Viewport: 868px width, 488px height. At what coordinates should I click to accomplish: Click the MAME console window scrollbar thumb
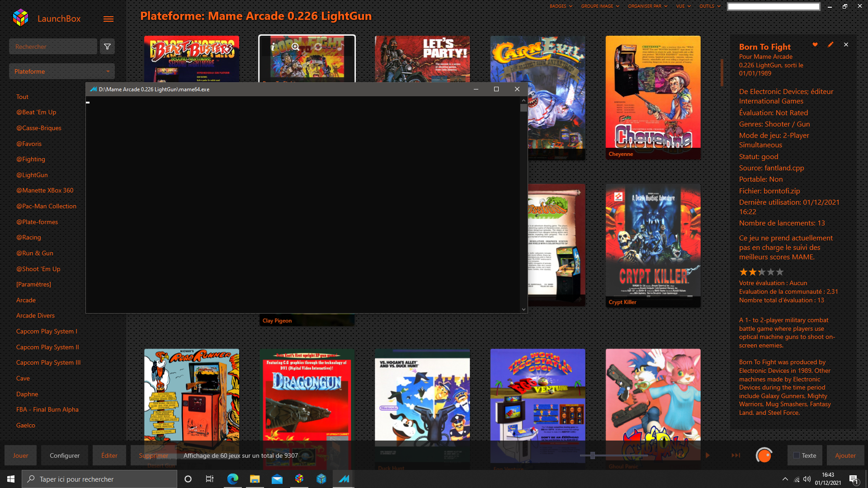[524, 108]
